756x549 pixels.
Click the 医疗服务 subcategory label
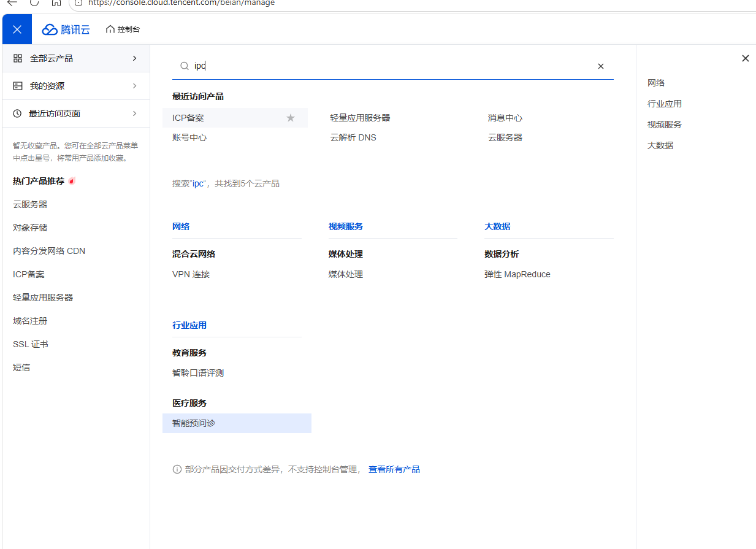pos(189,403)
